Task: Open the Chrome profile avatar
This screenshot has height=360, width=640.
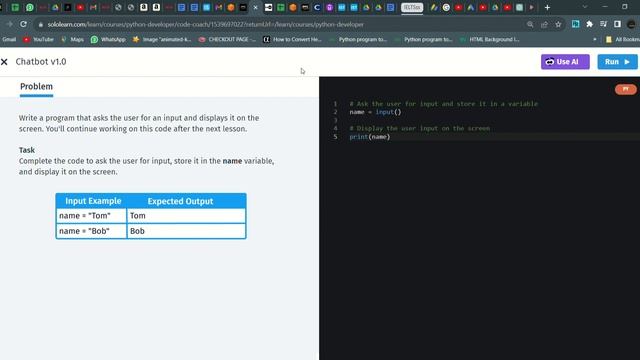Action: (631, 24)
